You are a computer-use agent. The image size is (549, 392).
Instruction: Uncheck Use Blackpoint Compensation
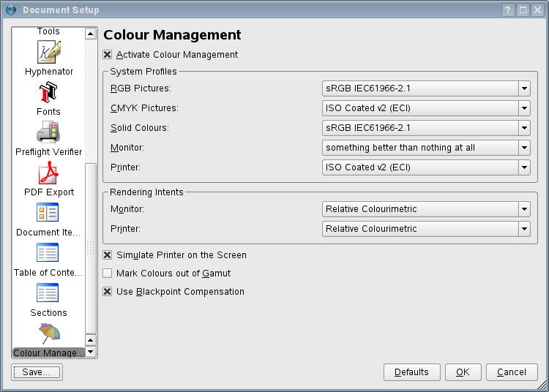pyautogui.click(x=108, y=292)
